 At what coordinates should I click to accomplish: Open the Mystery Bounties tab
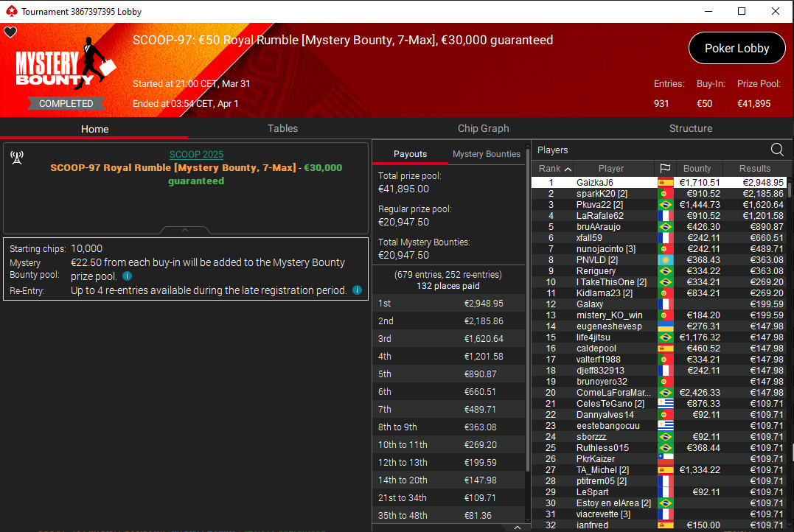486,154
